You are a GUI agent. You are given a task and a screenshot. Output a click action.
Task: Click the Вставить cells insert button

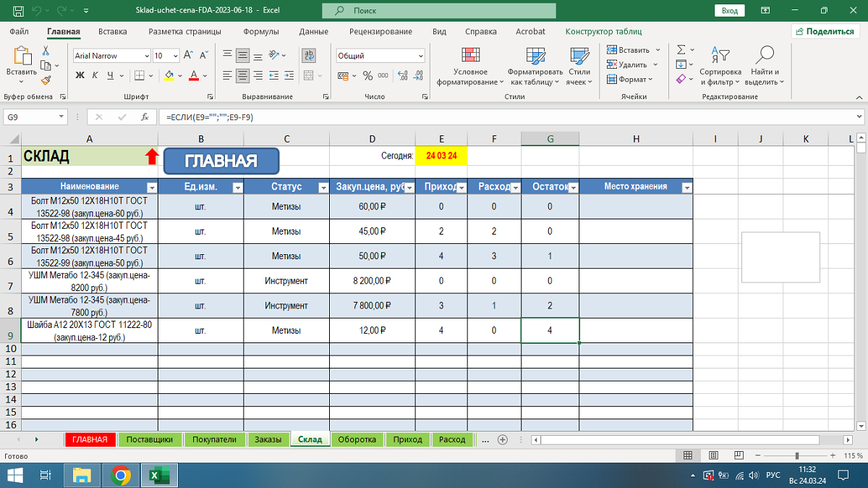pyautogui.click(x=633, y=50)
